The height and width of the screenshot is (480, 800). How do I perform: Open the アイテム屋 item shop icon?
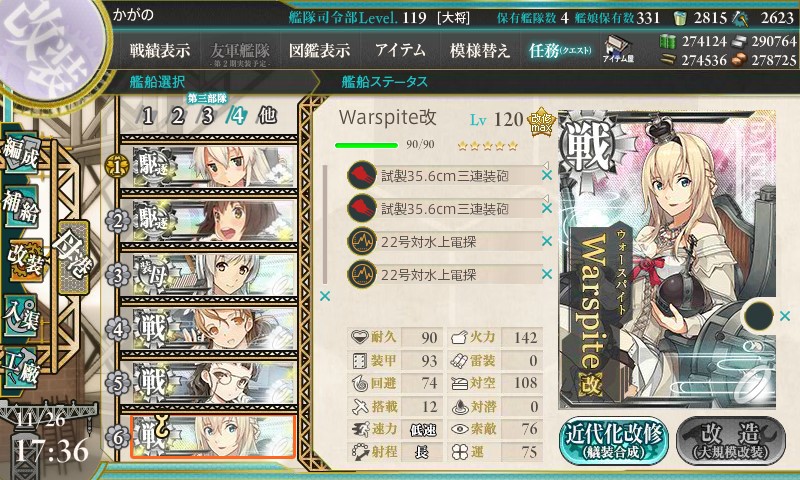click(x=618, y=49)
